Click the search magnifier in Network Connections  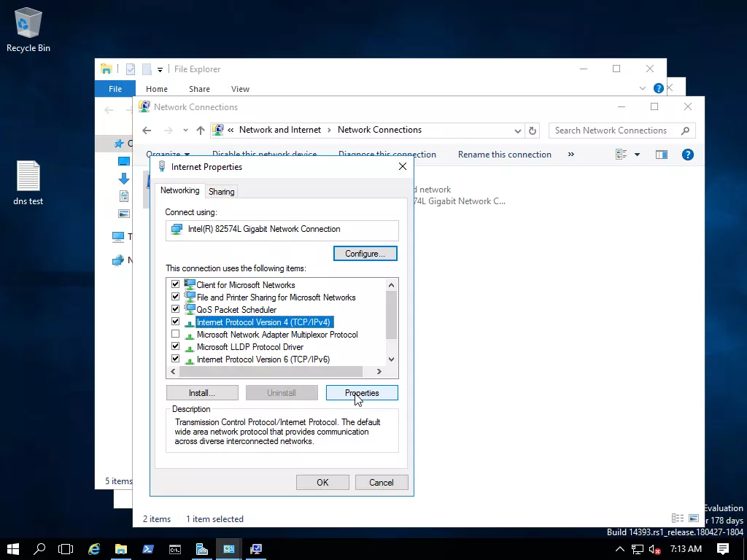pyautogui.click(x=685, y=131)
